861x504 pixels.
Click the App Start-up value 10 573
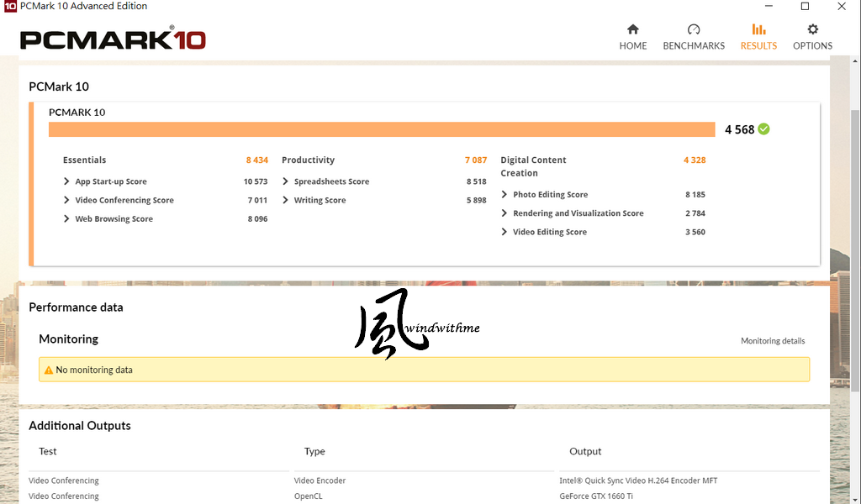point(256,181)
